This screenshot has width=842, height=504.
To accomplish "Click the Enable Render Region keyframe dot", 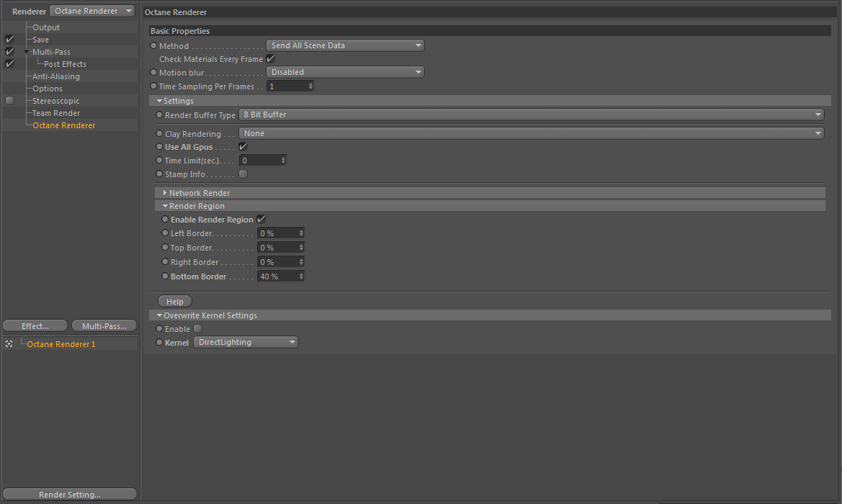I will click(x=166, y=219).
